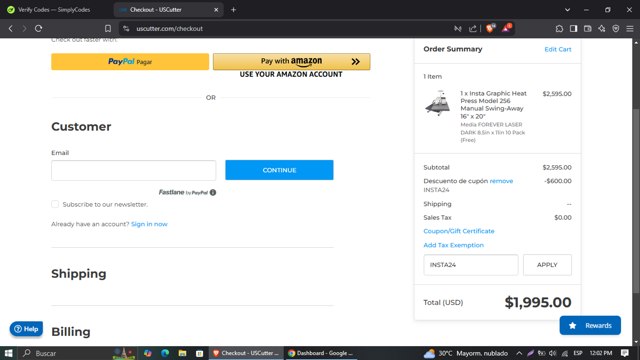Click the taskbar Buscar search box
The height and width of the screenshot is (360, 640).
click(x=65, y=353)
